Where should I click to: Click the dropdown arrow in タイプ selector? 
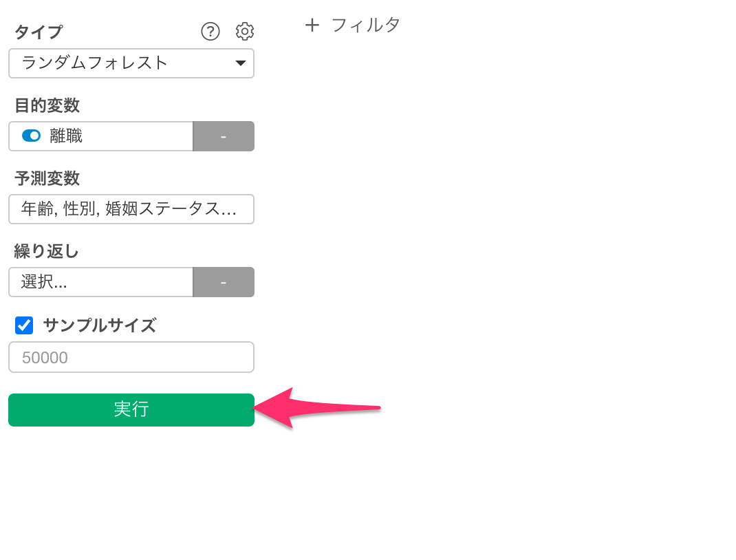coord(241,63)
